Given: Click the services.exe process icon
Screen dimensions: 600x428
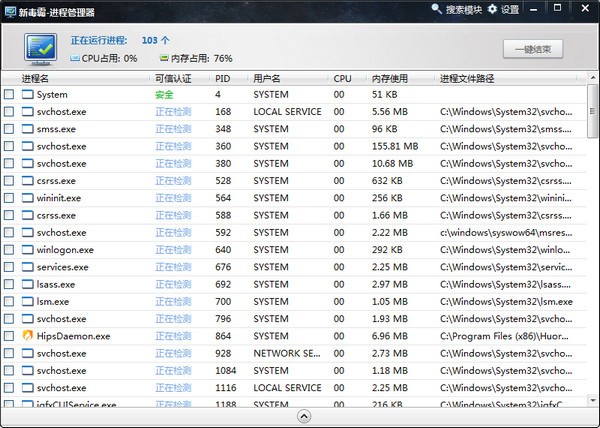Looking at the screenshot, I should (x=27, y=267).
